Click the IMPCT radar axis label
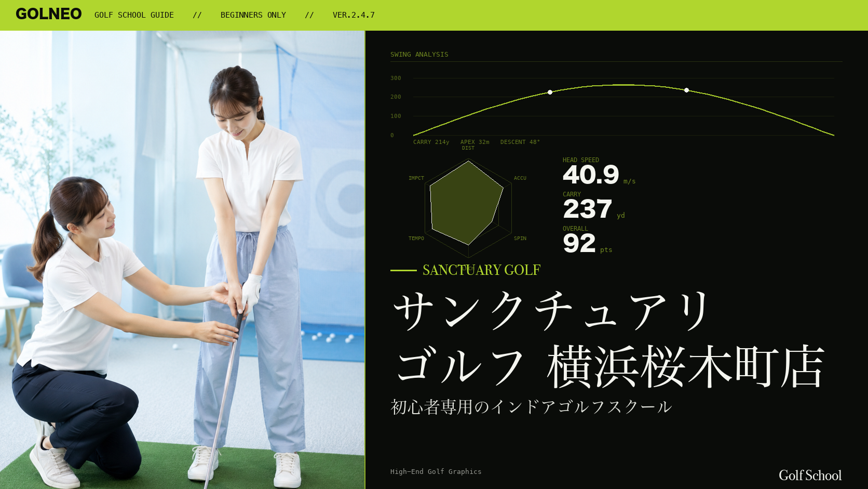868x489 pixels. click(x=416, y=178)
